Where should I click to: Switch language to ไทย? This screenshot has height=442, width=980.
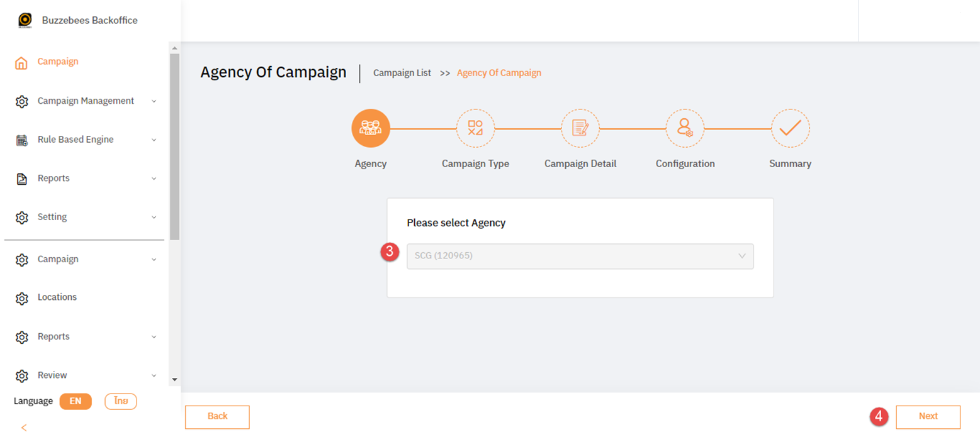pyautogui.click(x=120, y=401)
